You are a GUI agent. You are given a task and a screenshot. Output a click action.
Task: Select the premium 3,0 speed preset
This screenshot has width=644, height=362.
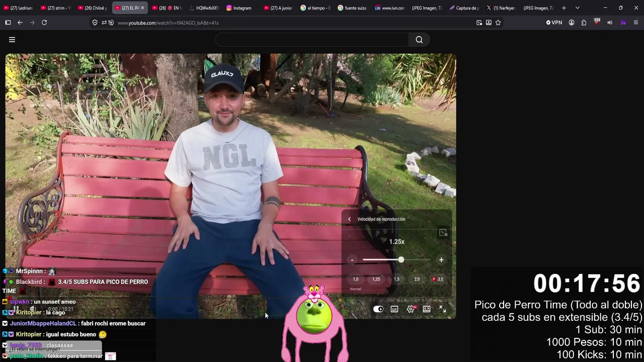(x=438, y=279)
